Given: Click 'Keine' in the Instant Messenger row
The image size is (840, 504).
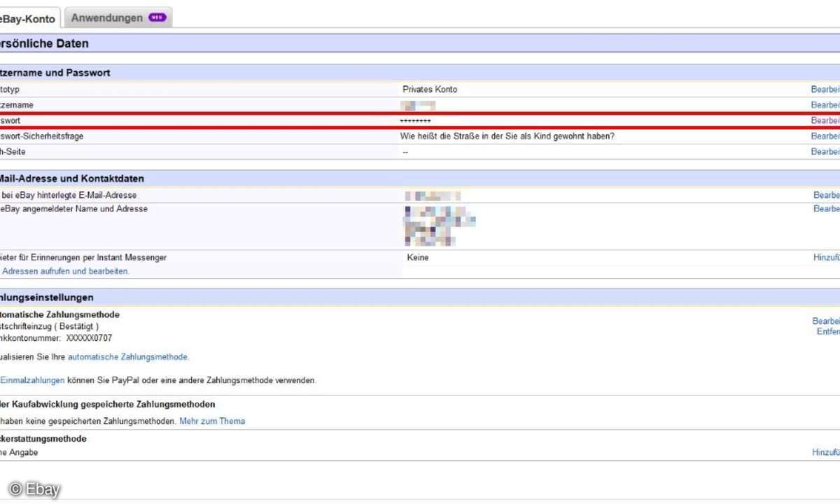Looking at the screenshot, I should 418,258.
